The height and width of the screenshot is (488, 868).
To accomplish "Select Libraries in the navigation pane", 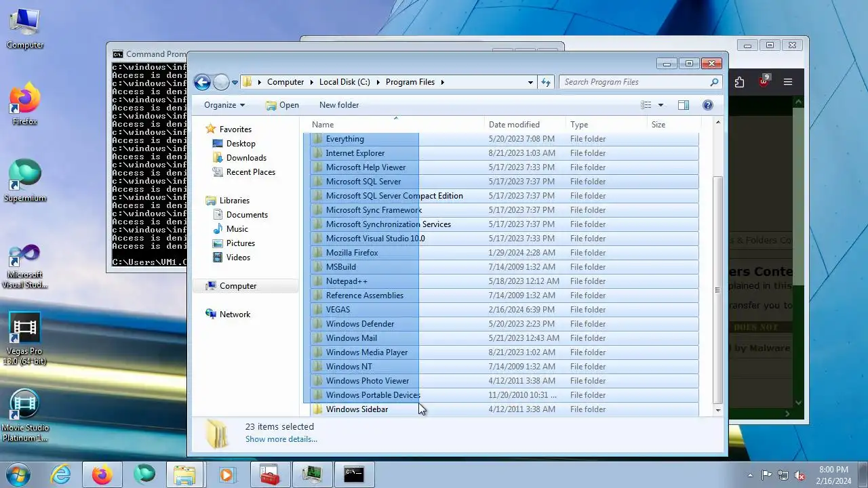I will [234, 201].
